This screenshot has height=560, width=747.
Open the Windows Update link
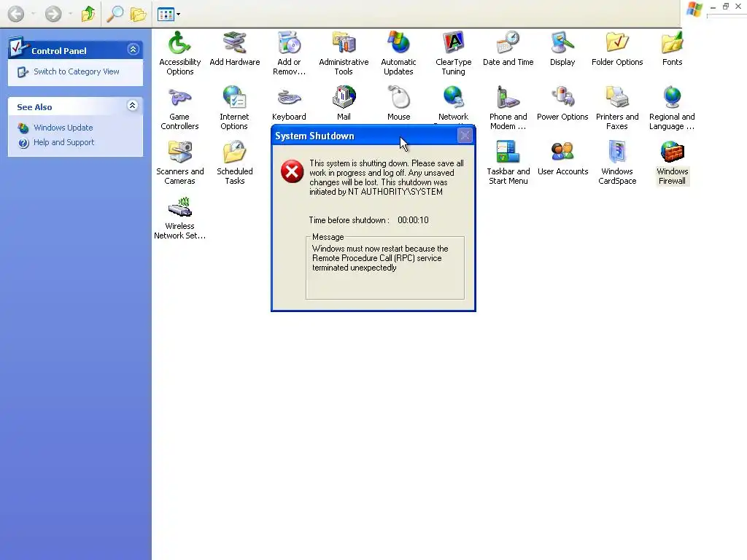click(63, 128)
